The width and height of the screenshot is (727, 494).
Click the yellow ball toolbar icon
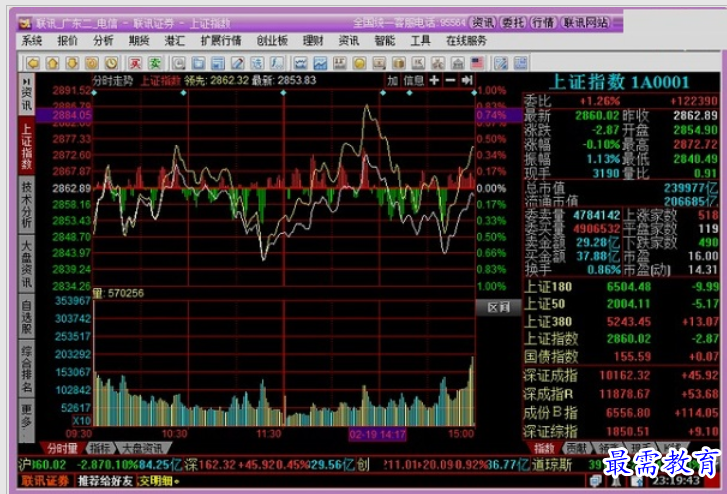(359, 63)
